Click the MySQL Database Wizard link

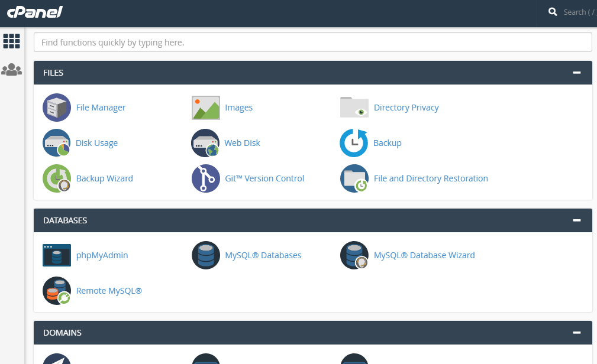424,255
